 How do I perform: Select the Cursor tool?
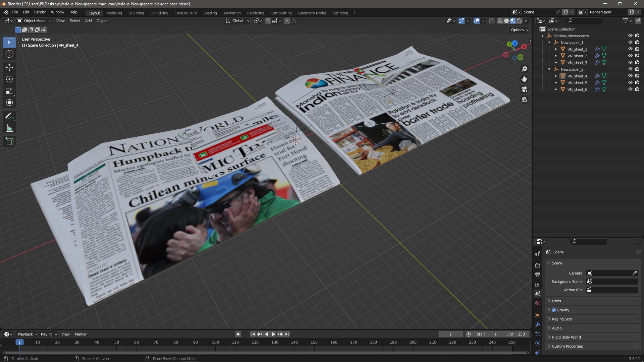click(9, 54)
